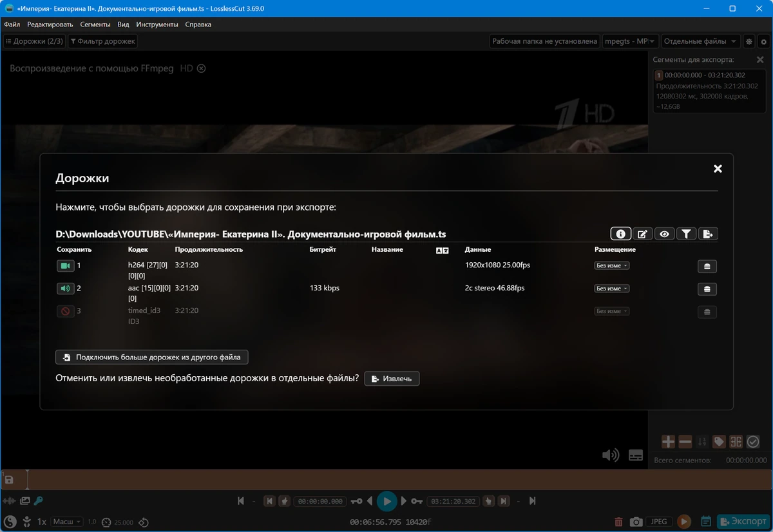Click the Дорожки (2/3) button

pyautogui.click(x=34, y=41)
